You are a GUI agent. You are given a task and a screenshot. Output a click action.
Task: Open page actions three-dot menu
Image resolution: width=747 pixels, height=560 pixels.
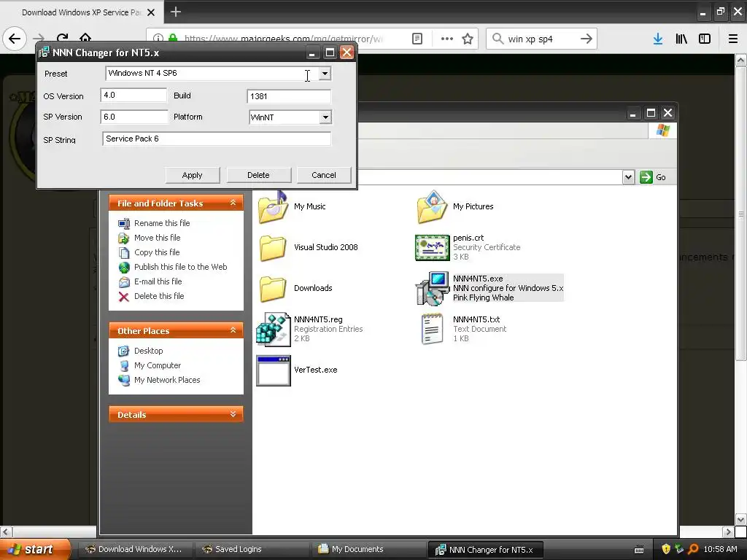point(447,39)
